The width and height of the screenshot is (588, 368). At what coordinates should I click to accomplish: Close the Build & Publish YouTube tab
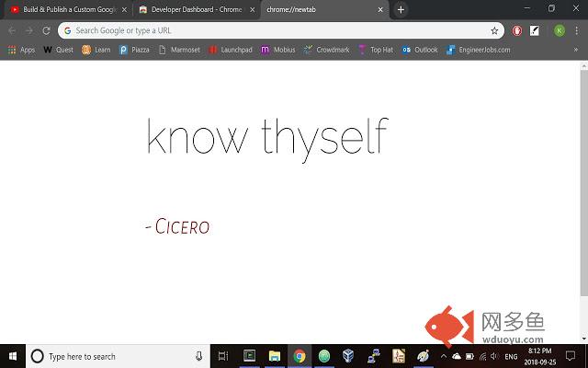124,10
